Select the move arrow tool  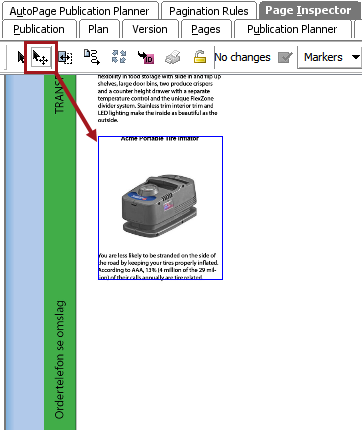[x=40, y=57]
